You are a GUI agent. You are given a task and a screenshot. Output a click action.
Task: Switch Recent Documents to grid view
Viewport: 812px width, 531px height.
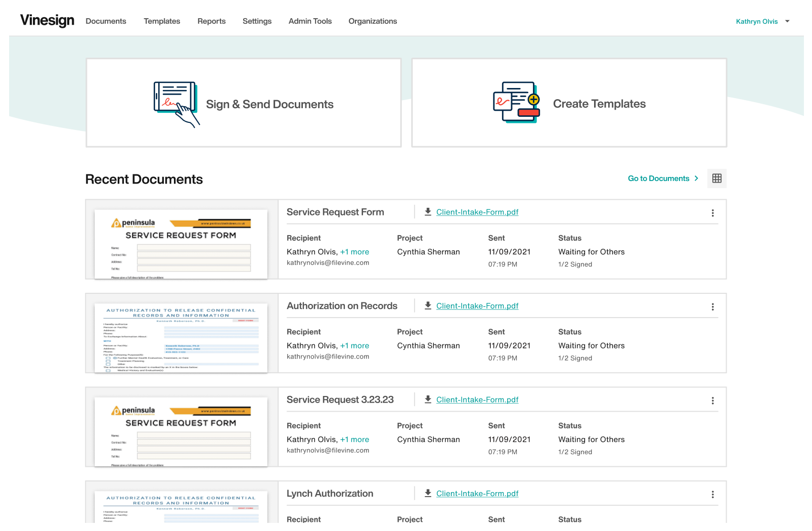tap(716, 178)
